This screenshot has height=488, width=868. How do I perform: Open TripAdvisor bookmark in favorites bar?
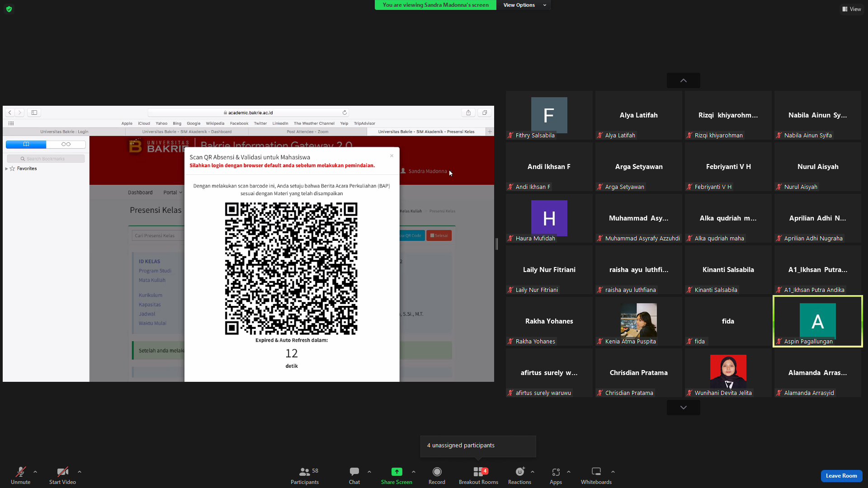coord(364,123)
